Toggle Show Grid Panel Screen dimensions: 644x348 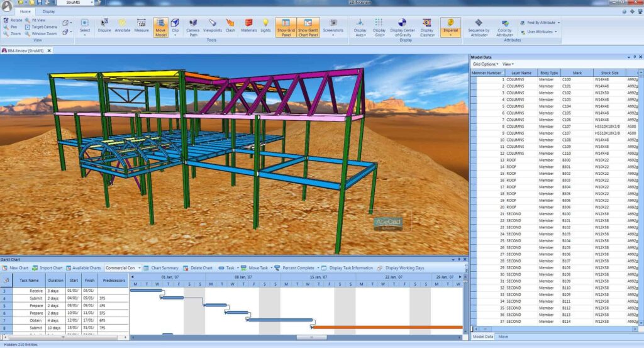[x=286, y=27]
